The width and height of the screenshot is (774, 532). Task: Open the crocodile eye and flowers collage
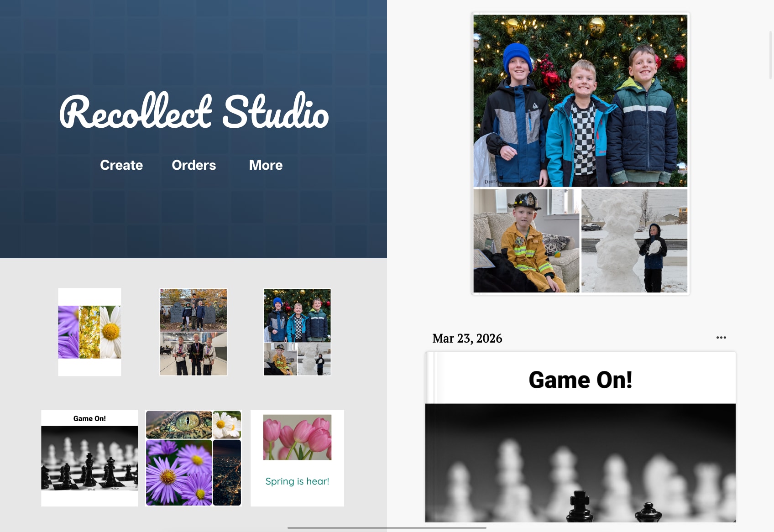coord(193,458)
